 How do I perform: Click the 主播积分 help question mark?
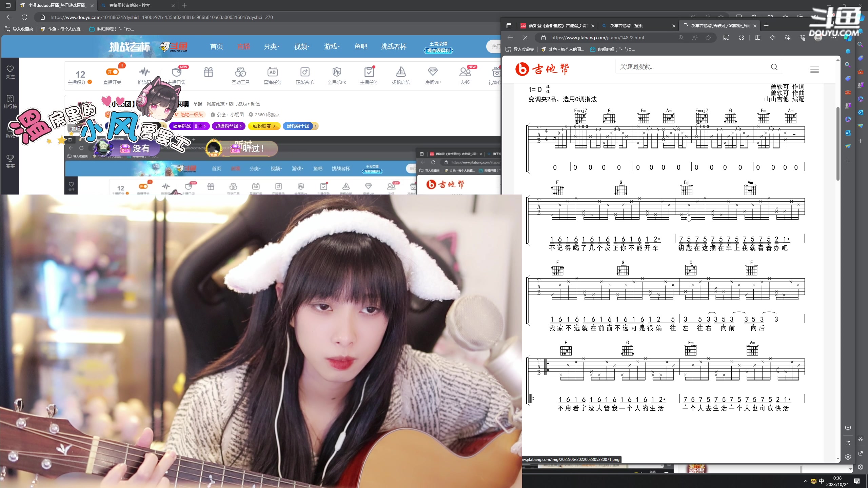pos(90,82)
